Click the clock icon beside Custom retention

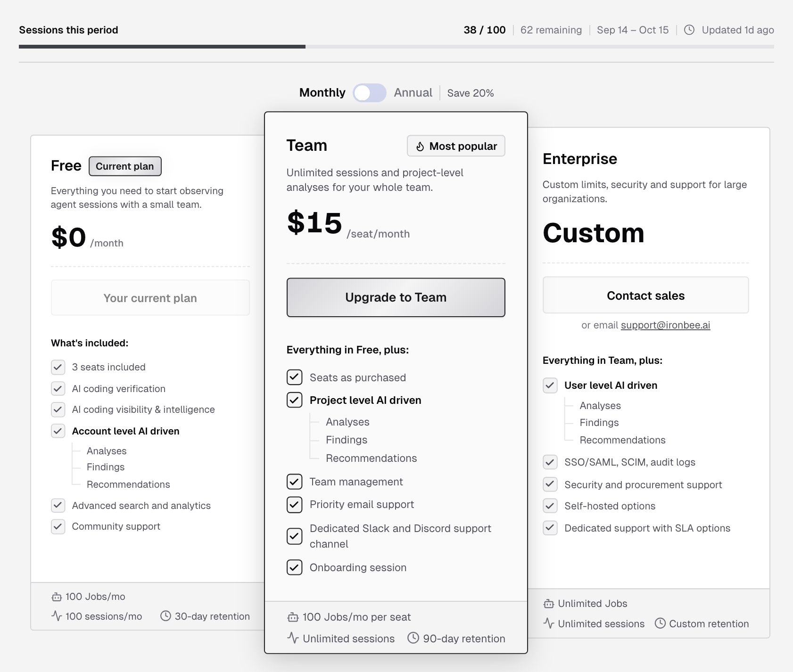660,623
